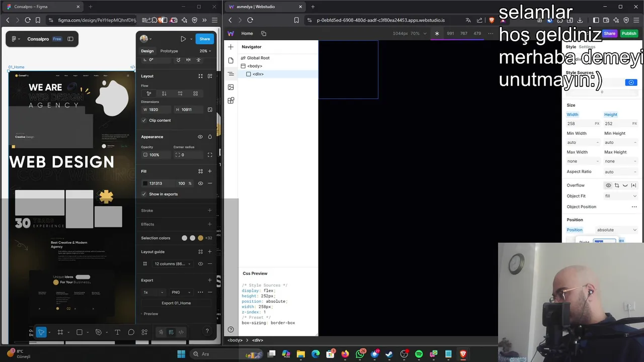Set Overflow to hidden crop icon

617,186
